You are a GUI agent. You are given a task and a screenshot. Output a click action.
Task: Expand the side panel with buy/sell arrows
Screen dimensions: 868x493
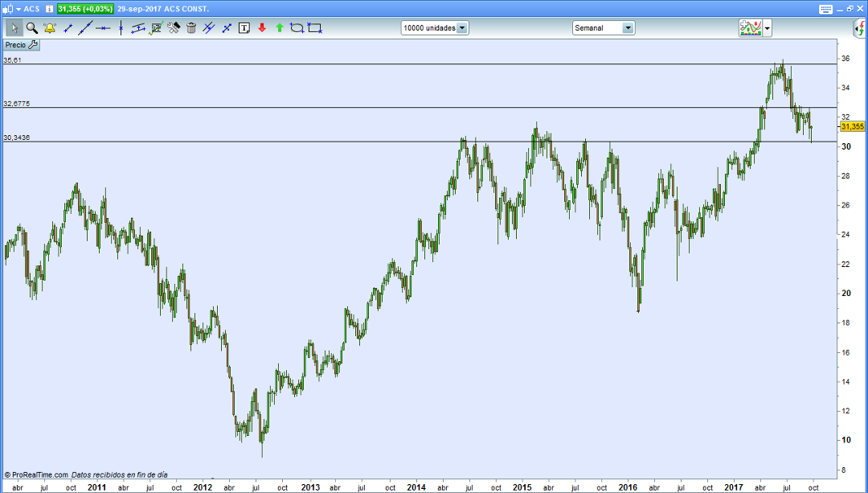(x=862, y=27)
